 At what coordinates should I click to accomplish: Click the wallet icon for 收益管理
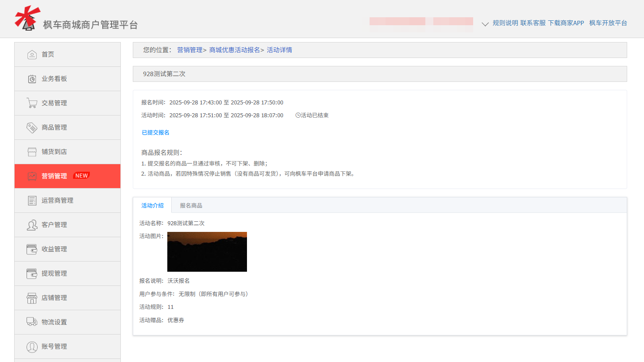32,249
